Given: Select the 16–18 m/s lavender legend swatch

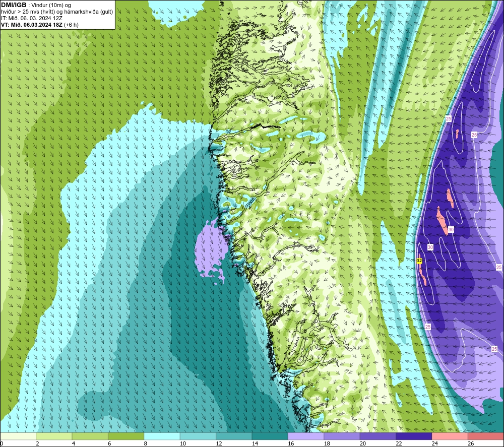Looking at the screenshot, I should (x=306, y=436).
